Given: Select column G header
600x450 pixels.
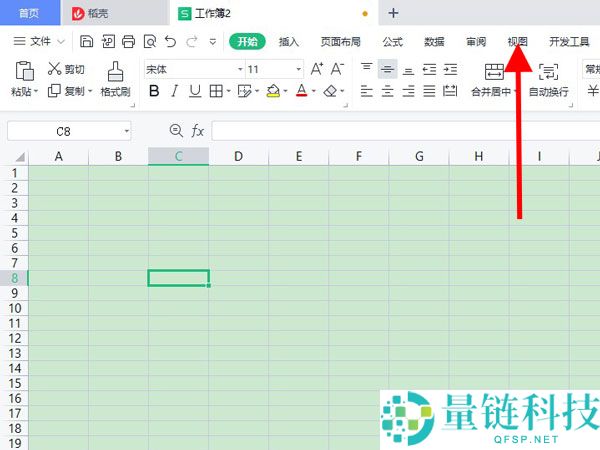Looking at the screenshot, I should (419, 156).
